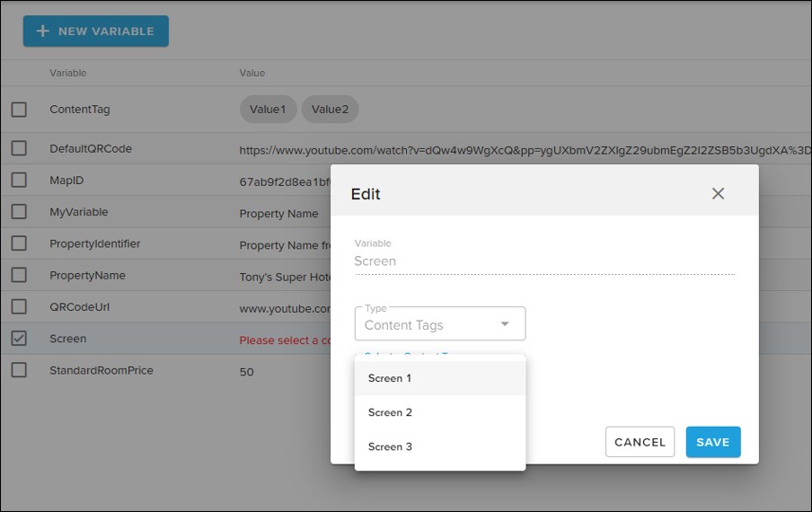Uncheck the Screen variable checkbox
Viewport: 812px width, 512px height.
pyautogui.click(x=19, y=339)
